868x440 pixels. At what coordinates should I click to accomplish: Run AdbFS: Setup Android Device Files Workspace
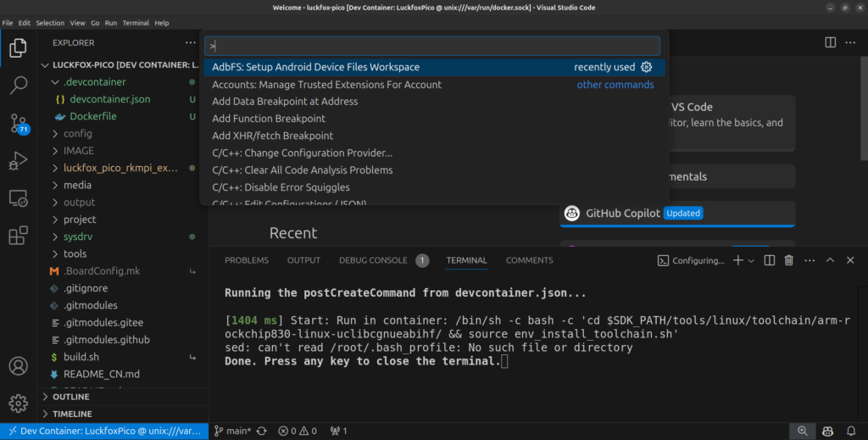(x=435, y=67)
